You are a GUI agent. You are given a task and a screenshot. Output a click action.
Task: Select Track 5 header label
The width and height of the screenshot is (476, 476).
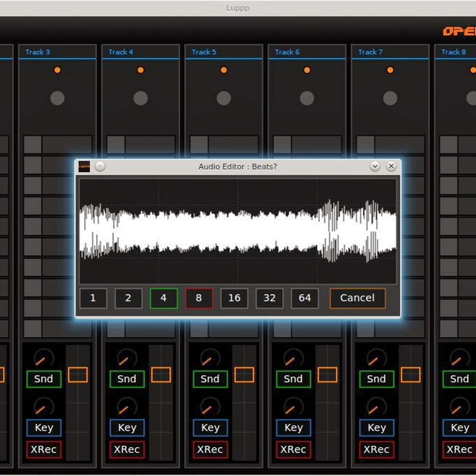tap(204, 52)
